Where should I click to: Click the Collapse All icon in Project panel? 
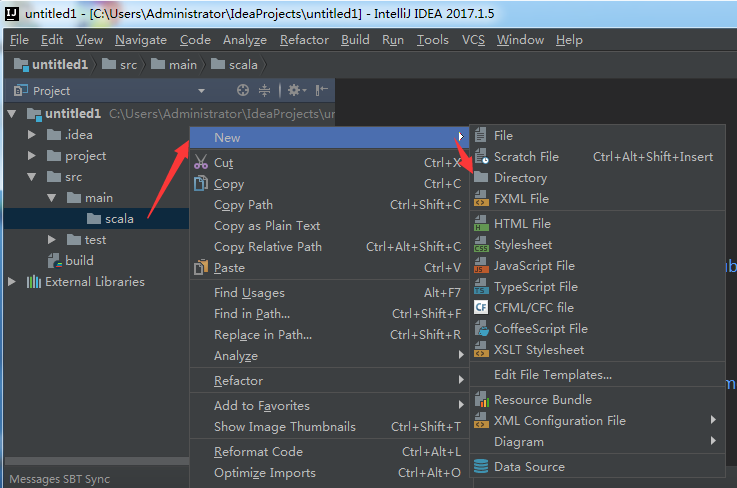(x=265, y=90)
